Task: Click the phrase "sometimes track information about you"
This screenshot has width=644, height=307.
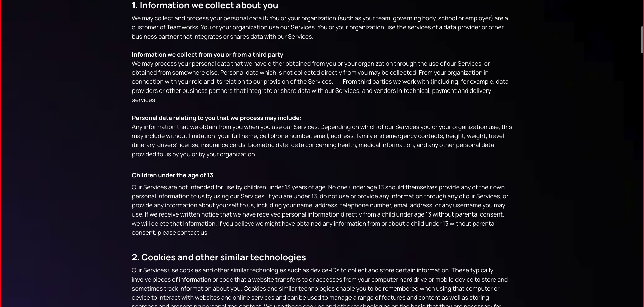Action: 186,289
